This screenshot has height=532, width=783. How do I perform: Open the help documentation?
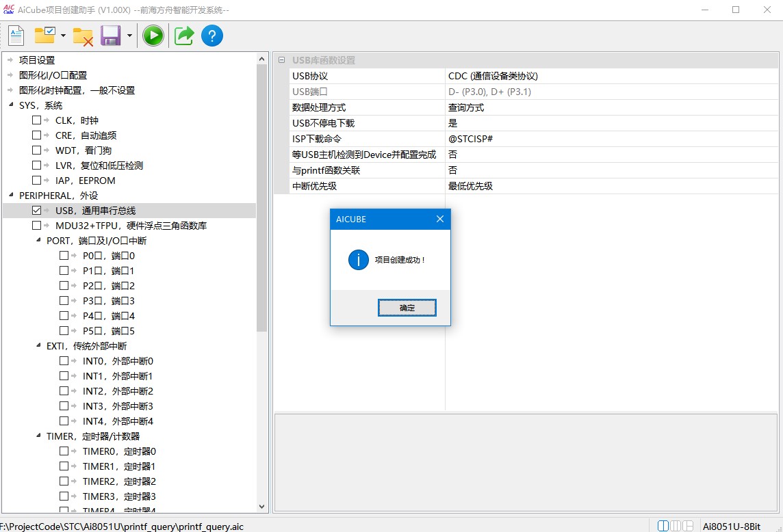(x=212, y=35)
